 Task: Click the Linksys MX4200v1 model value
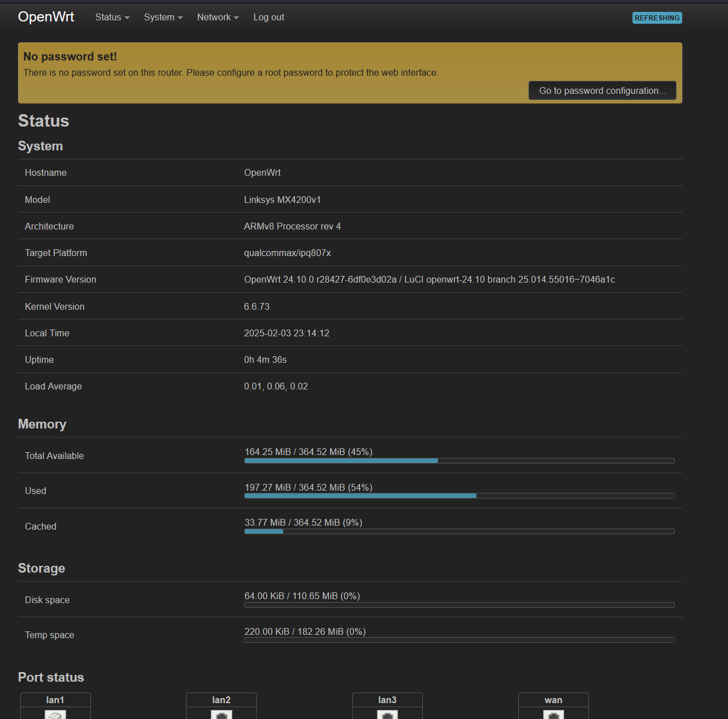(x=282, y=200)
